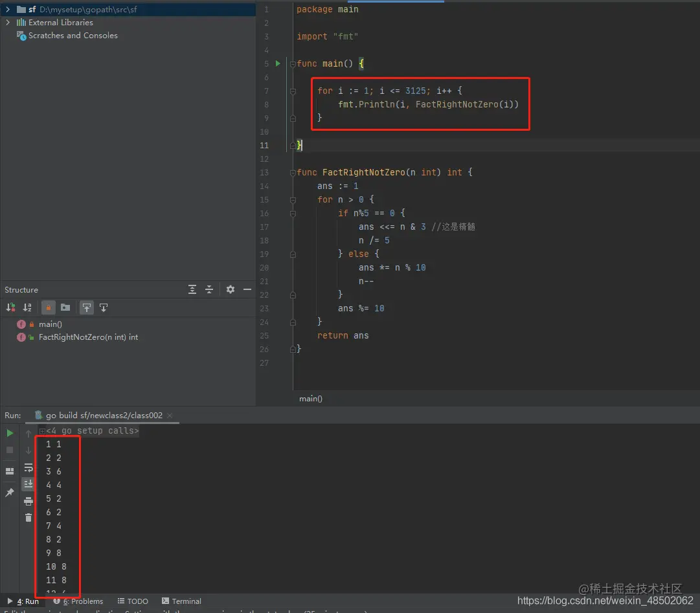This screenshot has width=700, height=613.
Task: Fold the for loop at line 7
Action: point(293,91)
